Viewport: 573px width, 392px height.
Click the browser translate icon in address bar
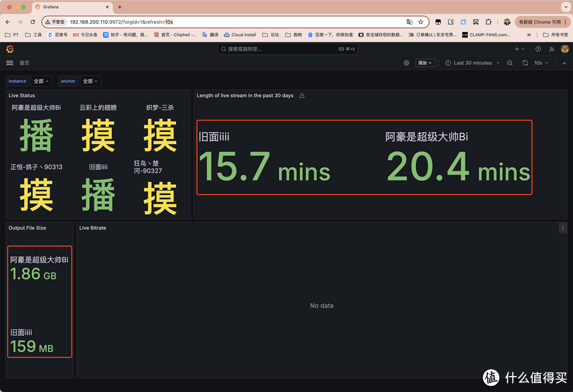point(410,22)
